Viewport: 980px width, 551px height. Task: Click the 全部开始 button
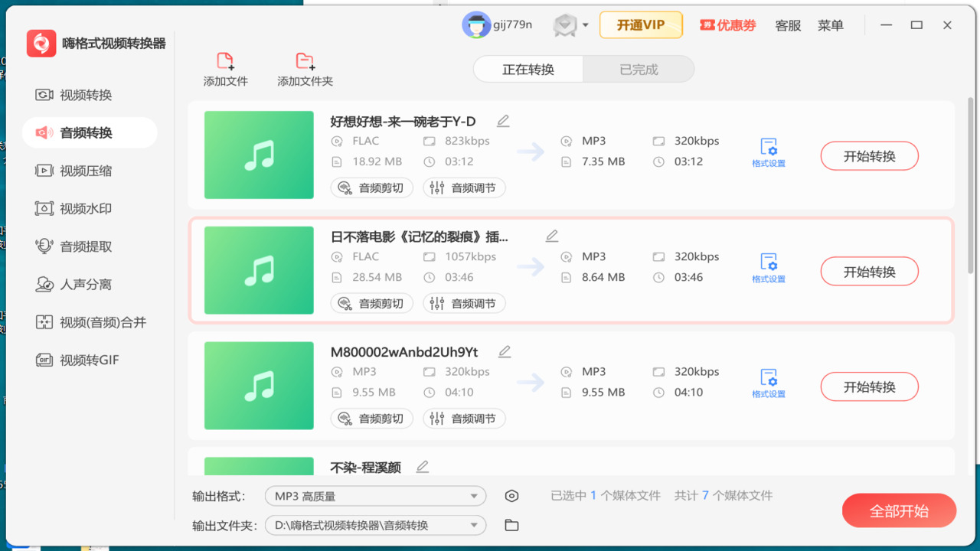click(899, 510)
